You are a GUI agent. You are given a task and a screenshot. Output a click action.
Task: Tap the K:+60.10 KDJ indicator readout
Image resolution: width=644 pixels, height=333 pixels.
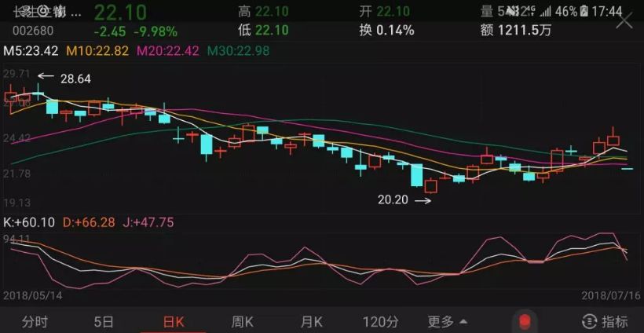[x=30, y=222]
